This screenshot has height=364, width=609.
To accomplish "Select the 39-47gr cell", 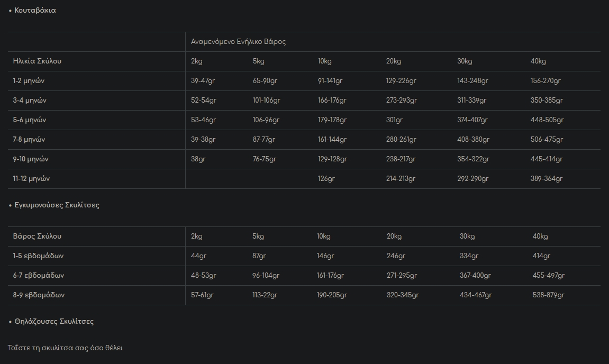I will (x=203, y=81).
